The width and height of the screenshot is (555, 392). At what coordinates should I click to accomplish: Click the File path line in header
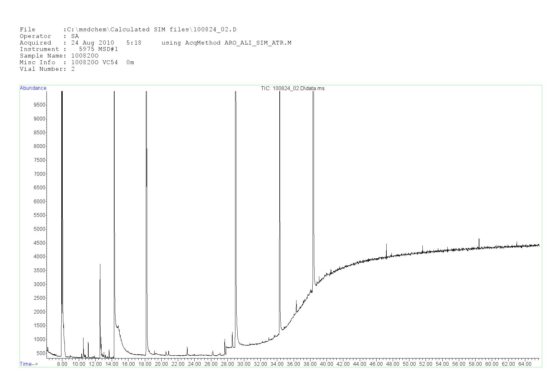(128, 30)
